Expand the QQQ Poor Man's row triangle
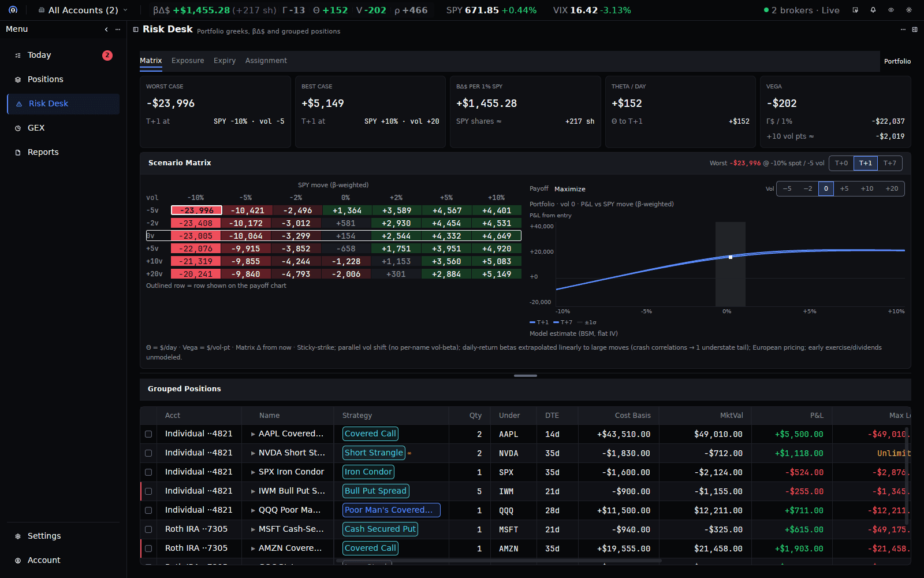924x578 pixels. [x=253, y=510]
